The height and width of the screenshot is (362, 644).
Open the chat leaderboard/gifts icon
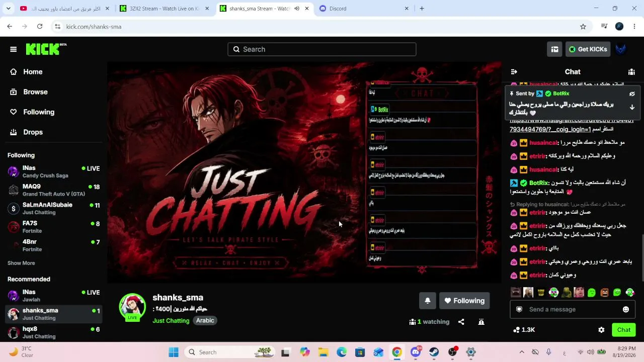(631, 72)
